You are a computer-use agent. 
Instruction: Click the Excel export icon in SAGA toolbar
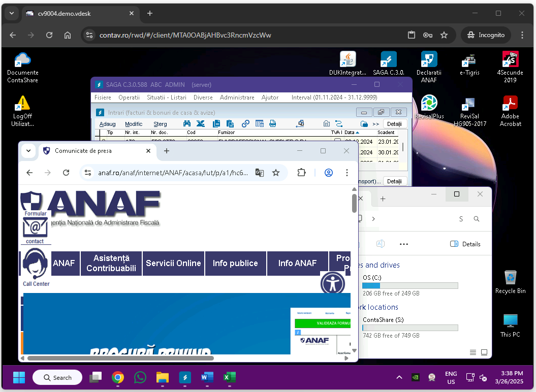[x=201, y=123]
